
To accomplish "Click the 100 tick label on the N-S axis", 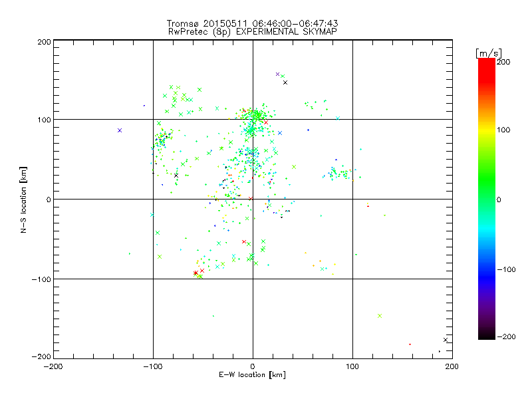I will [x=44, y=120].
